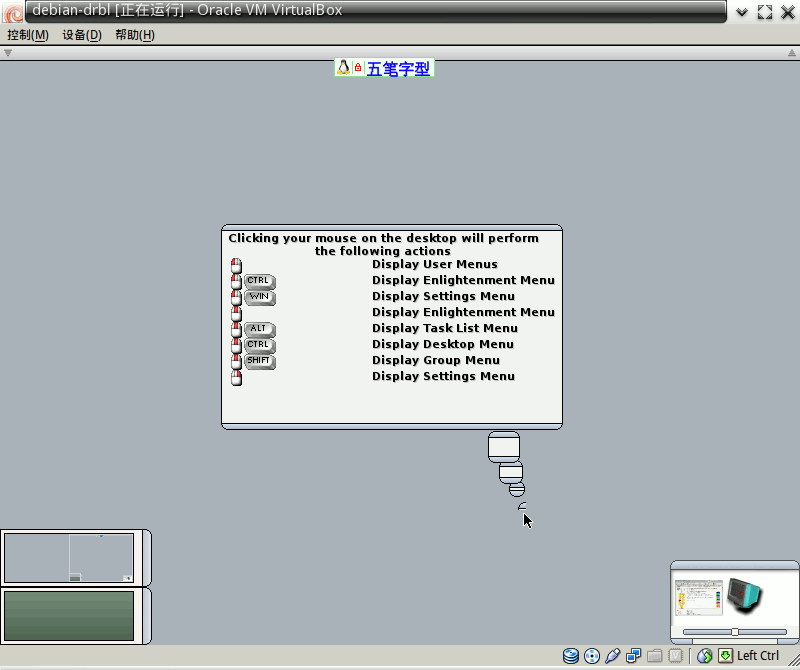Click the Display Desktop Menu line
This screenshot has height=670, width=800.
(443, 344)
